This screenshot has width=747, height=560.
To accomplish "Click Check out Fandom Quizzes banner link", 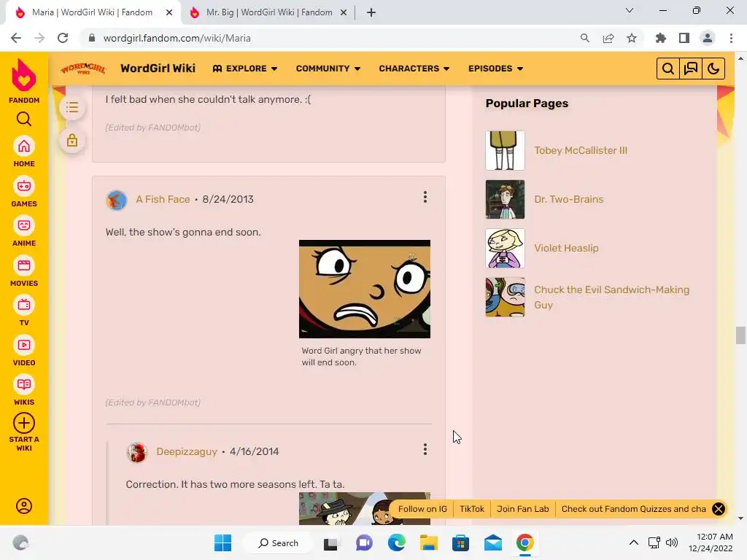I will [x=634, y=508].
